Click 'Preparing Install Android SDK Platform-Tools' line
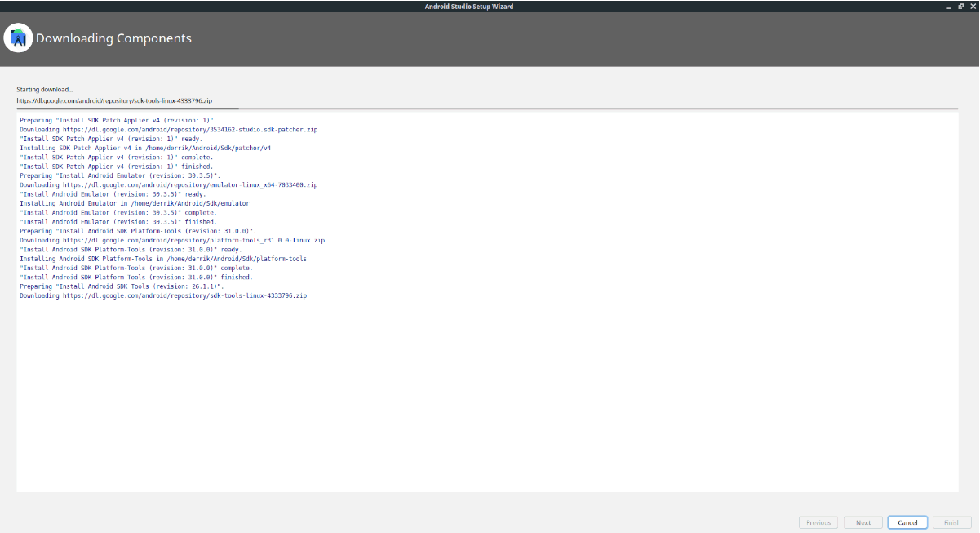Image resolution: width=980 pixels, height=533 pixels. coord(138,231)
